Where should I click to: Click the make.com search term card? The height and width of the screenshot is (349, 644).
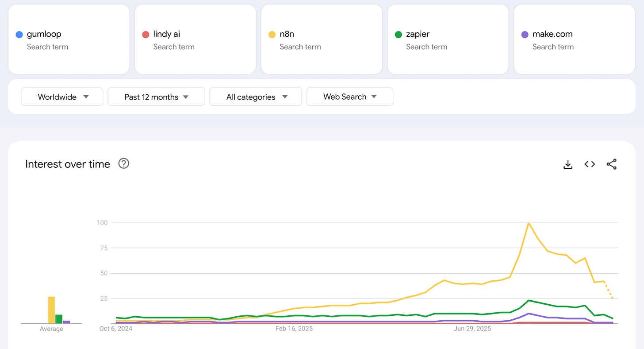pyautogui.click(x=574, y=39)
